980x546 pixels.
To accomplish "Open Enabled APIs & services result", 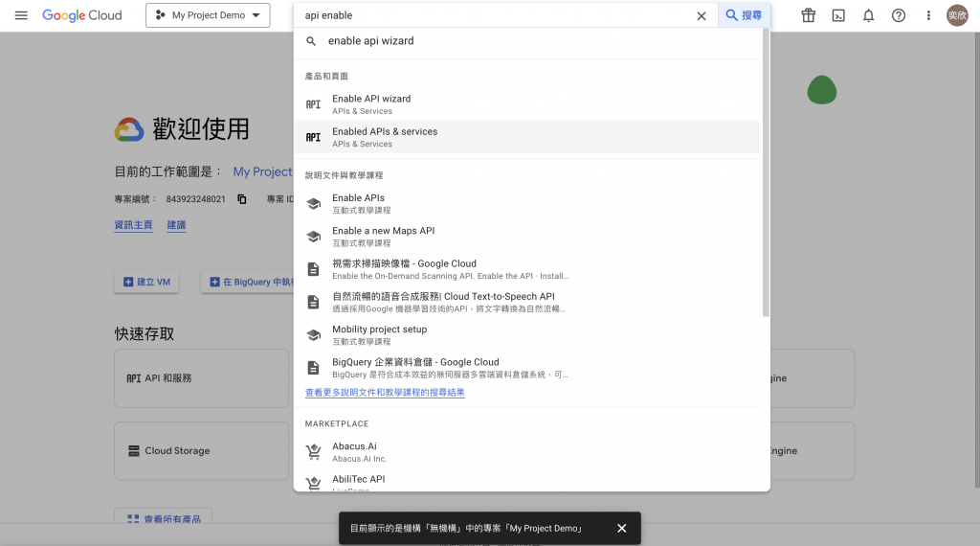I will point(526,137).
